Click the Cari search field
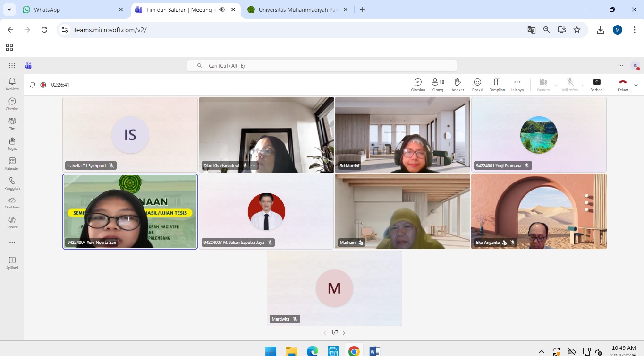The width and height of the screenshot is (644, 356). 322,66
